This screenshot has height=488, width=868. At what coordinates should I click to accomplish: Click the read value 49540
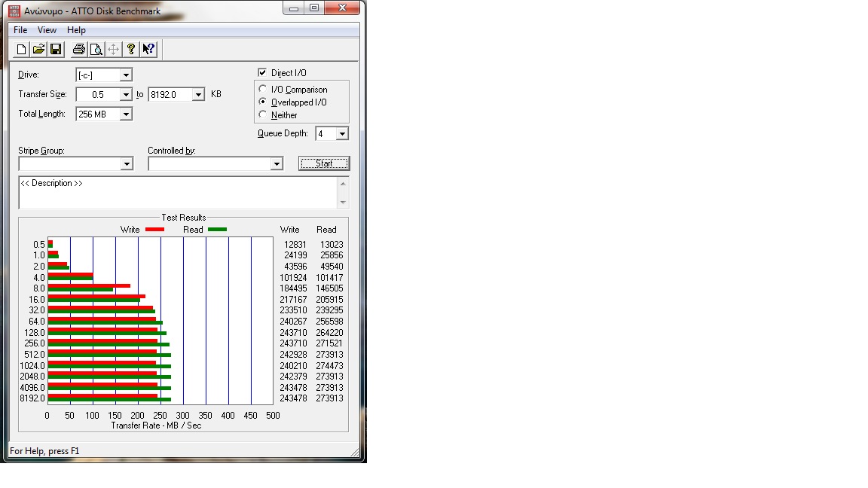point(332,266)
